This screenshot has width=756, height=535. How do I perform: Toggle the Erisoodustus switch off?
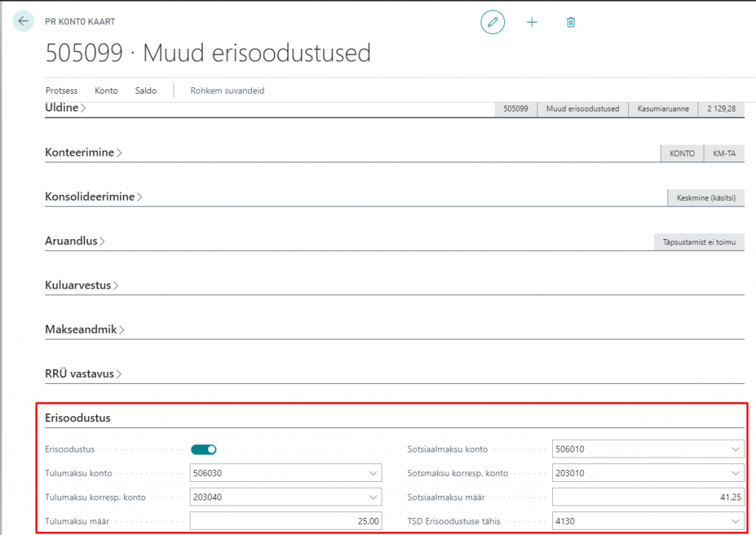click(x=204, y=449)
